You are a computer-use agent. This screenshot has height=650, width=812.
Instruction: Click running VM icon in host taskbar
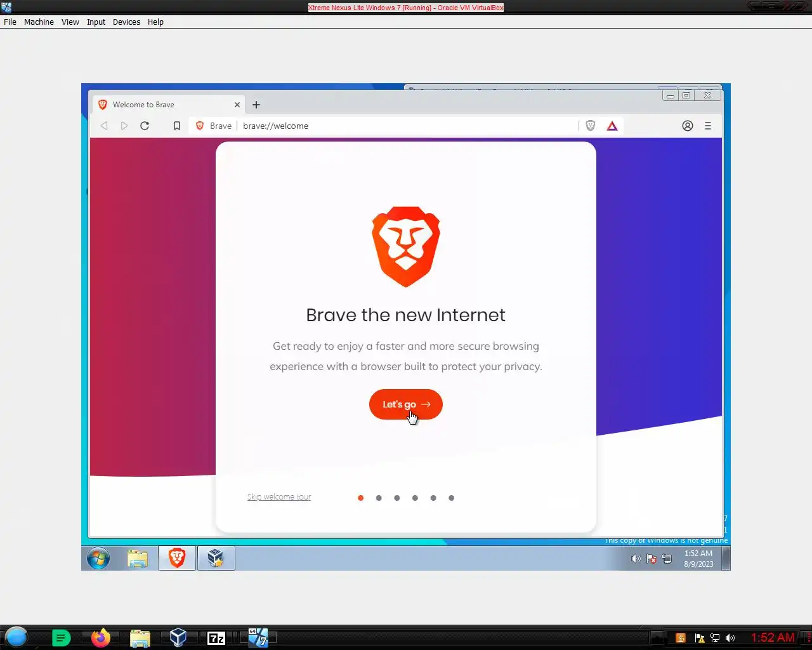[x=258, y=638]
